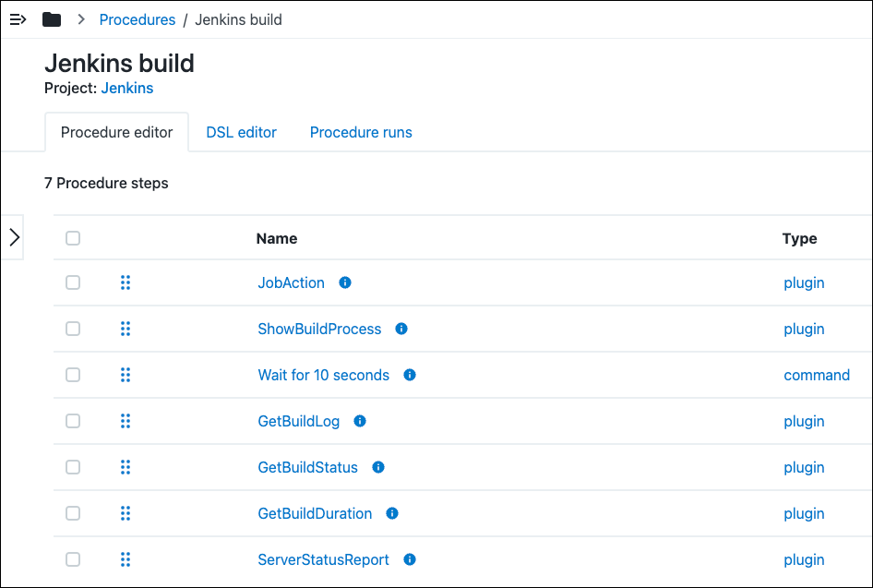The height and width of the screenshot is (588, 873).
Task: Click the info icon next to ServerStatusReport
Action: [x=410, y=560]
